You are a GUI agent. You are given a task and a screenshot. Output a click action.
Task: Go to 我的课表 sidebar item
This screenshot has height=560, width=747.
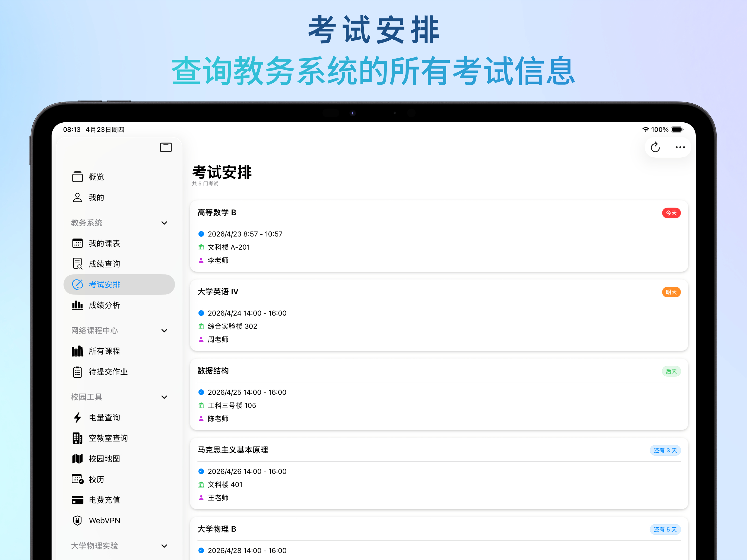pos(119,243)
